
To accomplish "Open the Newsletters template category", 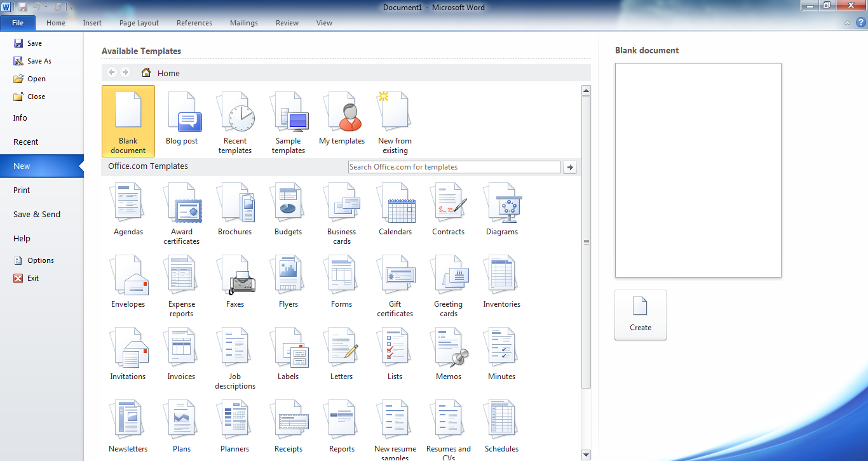I will [x=128, y=427].
